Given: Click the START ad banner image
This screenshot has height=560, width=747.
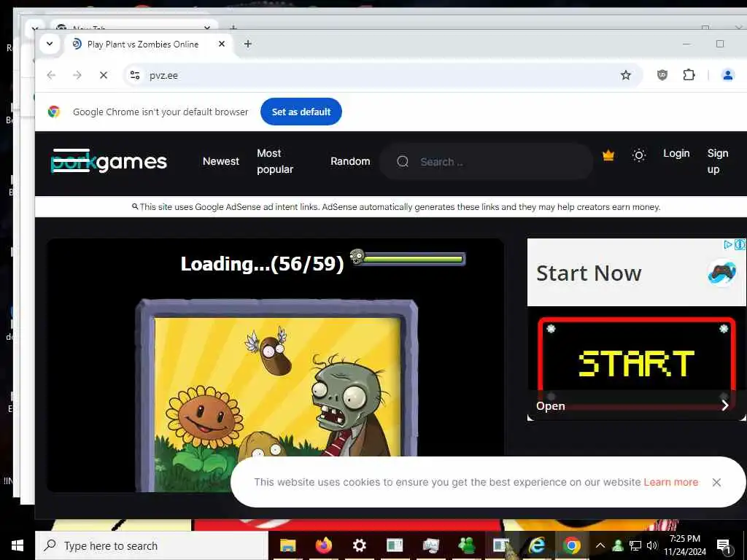Looking at the screenshot, I should click(x=636, y=364).
